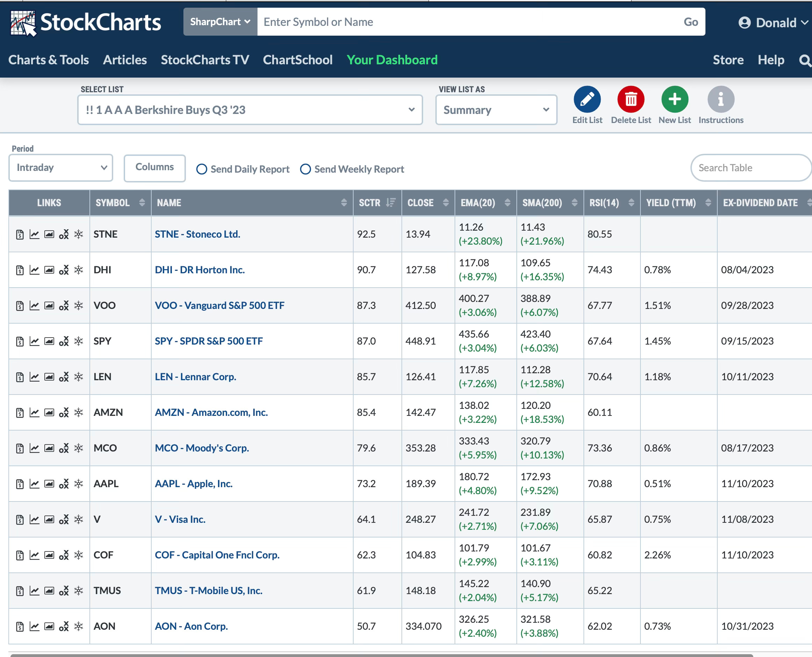Click the StockCharts logo
Screen dimensions: 812x657
tap(86, 22)
